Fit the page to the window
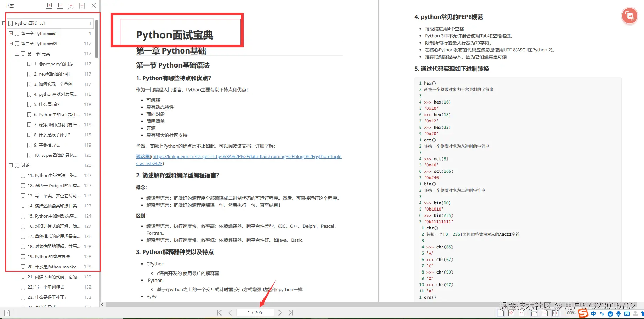 pyautogui.click(x=511, y=313)
